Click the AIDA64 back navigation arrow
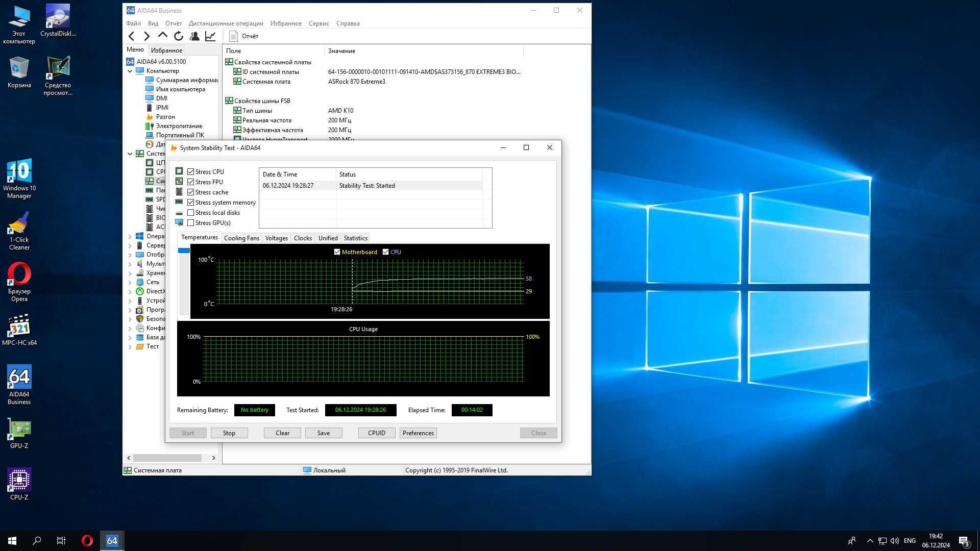The image size is (980, 551). 132,36
